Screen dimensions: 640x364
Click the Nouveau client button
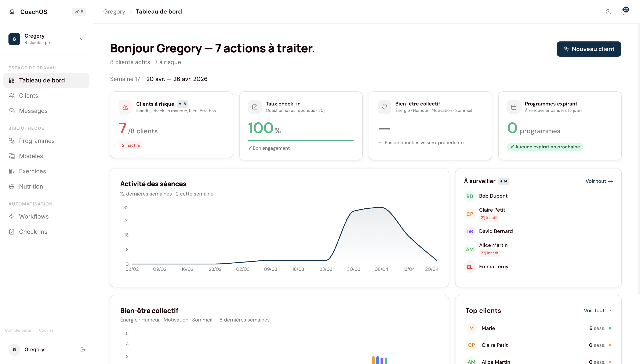(x=589, y=49)
